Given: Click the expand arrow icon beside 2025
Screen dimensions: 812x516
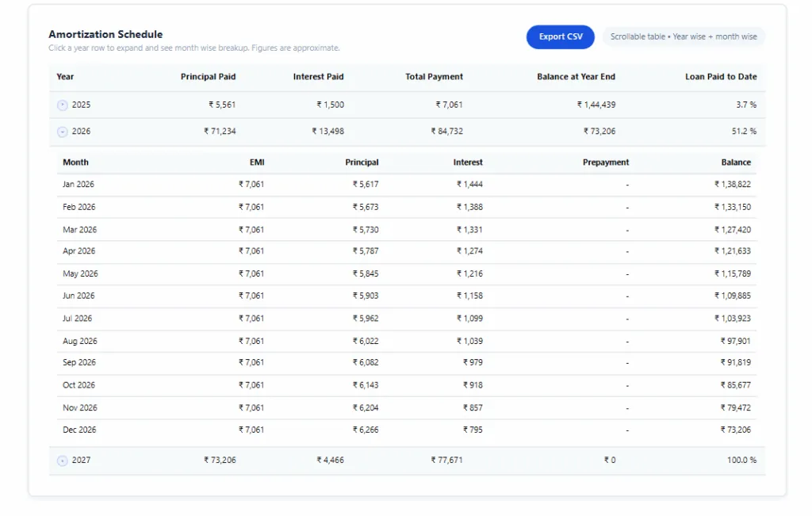Looking at the screenshot, I should click(63, 104).
